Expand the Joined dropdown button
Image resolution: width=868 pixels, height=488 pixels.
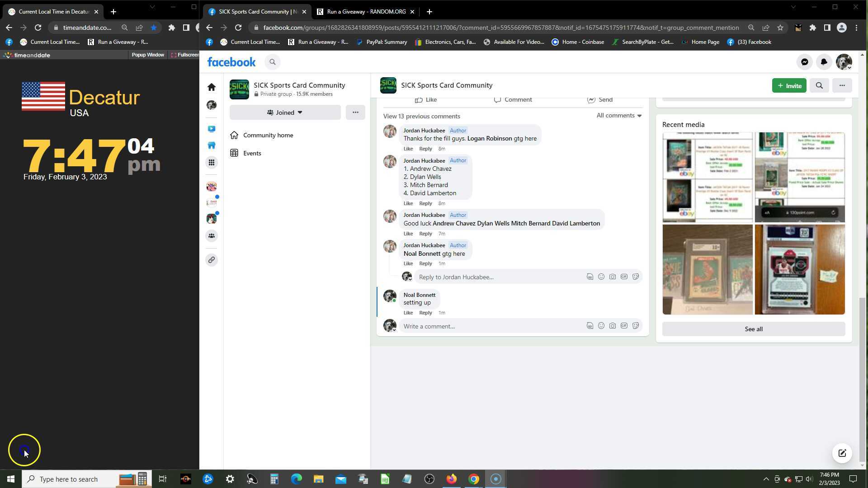pyautogui.click(x=285, y=113)
